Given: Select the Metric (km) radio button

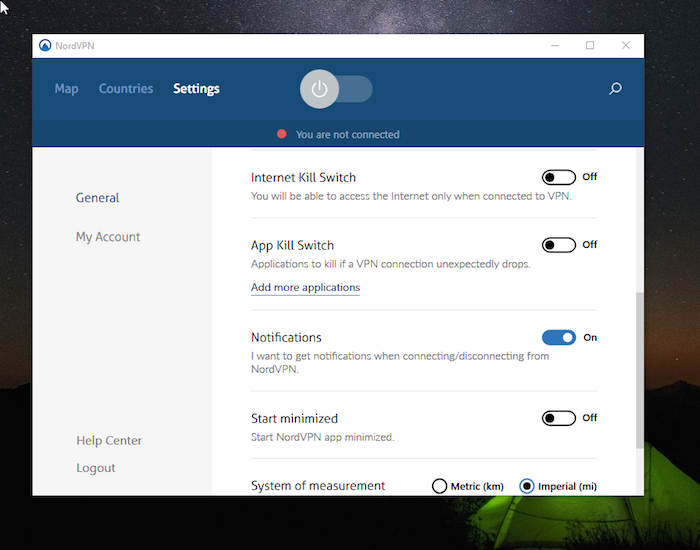Looking at the screenshot, I should point(439,486).
